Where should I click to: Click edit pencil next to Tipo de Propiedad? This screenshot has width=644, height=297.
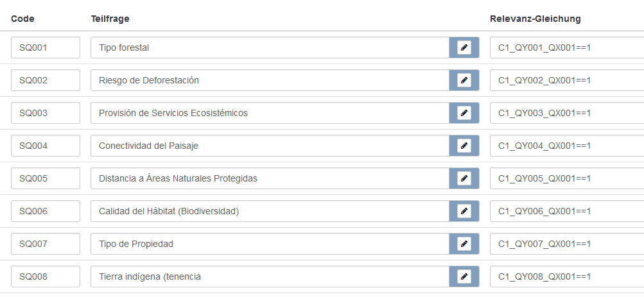coord(464,244)
